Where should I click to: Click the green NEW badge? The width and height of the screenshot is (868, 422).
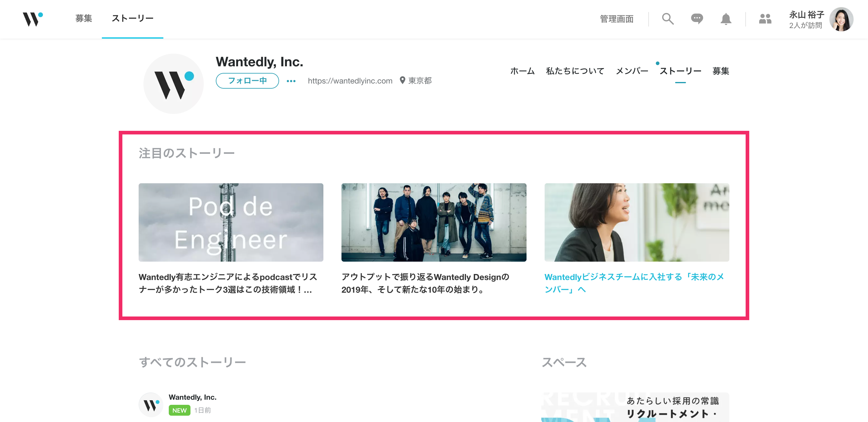coord(179,410)
